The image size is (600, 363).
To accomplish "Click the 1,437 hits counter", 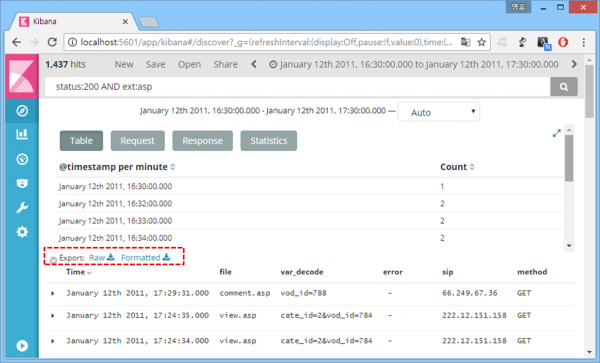I will [65, 64].
